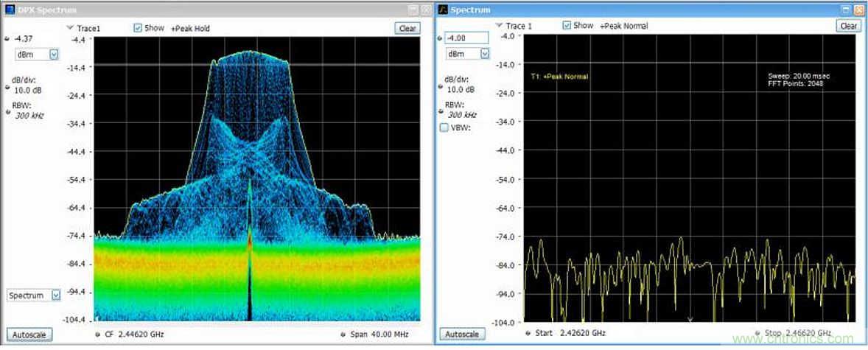Enable the VBW checkbox
Image resolution: width=868 pixels, height=350 pixels.
point(444,127)
